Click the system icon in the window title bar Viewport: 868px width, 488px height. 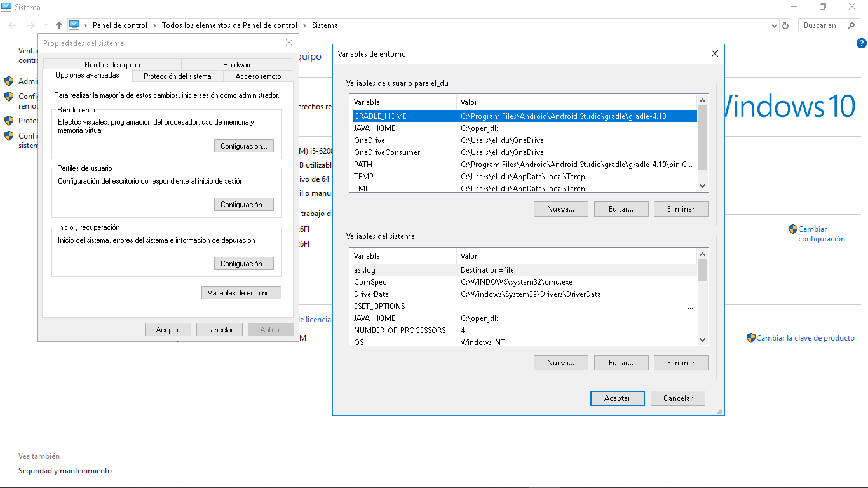pyautogui.click(x=6, y=7)
